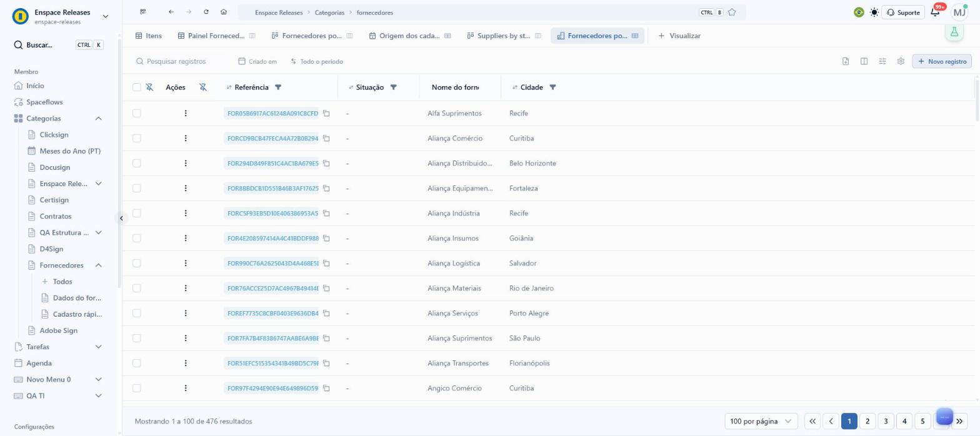The width and height of the screenshot is (980, 436).
Task: Select the Aliança Equipamen... row checkbox
Action: [x=137, y=188]
